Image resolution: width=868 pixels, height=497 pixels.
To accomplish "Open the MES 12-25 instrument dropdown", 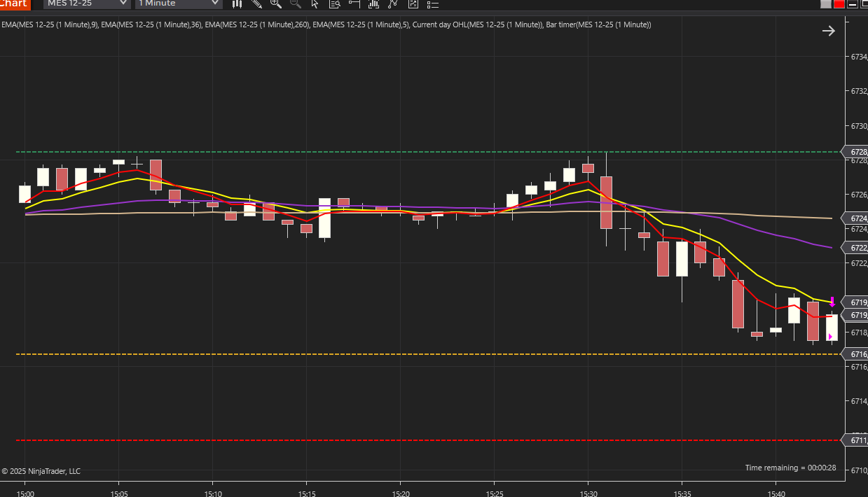I will coord(87,3).
